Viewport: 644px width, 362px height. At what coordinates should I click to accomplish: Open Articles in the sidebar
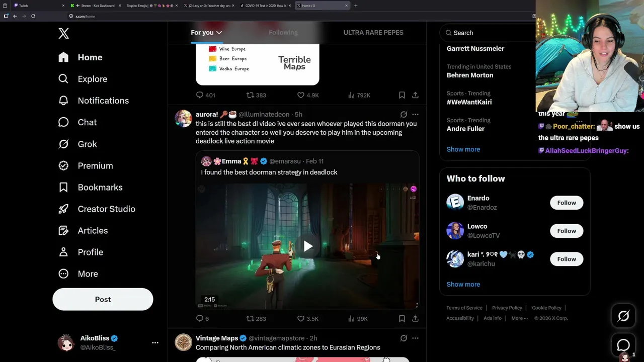click(83, 230)
